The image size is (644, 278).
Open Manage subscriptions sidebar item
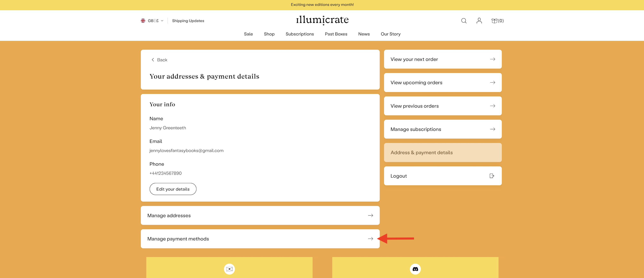(x=443, y=129)
